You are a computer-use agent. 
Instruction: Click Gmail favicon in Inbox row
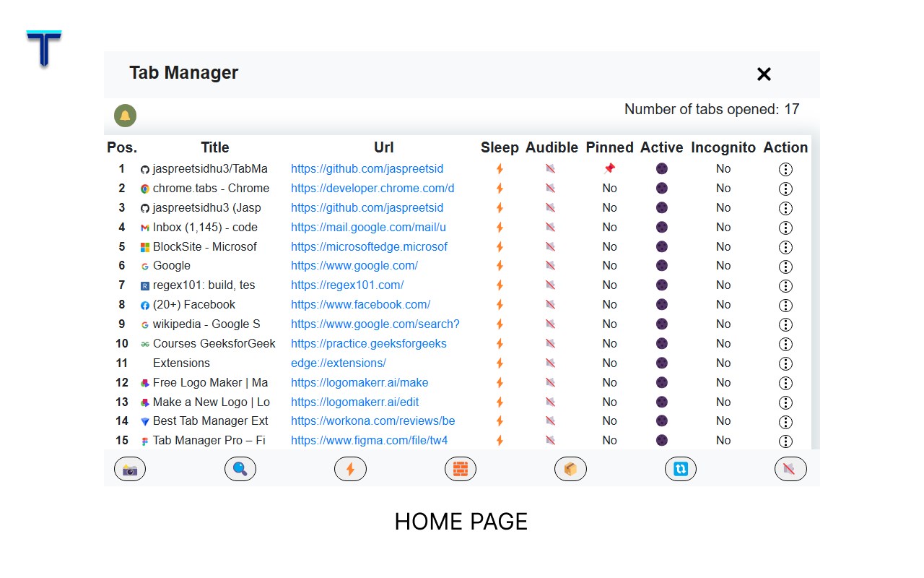pyautogui.click(x=145, y=228)
